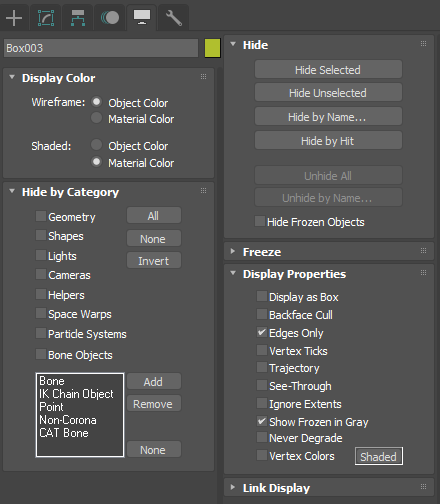Open the Utilities wrench icon

174,18
